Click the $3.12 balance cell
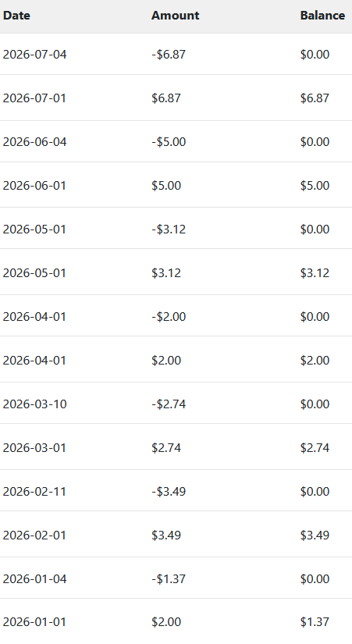352x644 pixels. pyautogui.click(x=315, y=272)
